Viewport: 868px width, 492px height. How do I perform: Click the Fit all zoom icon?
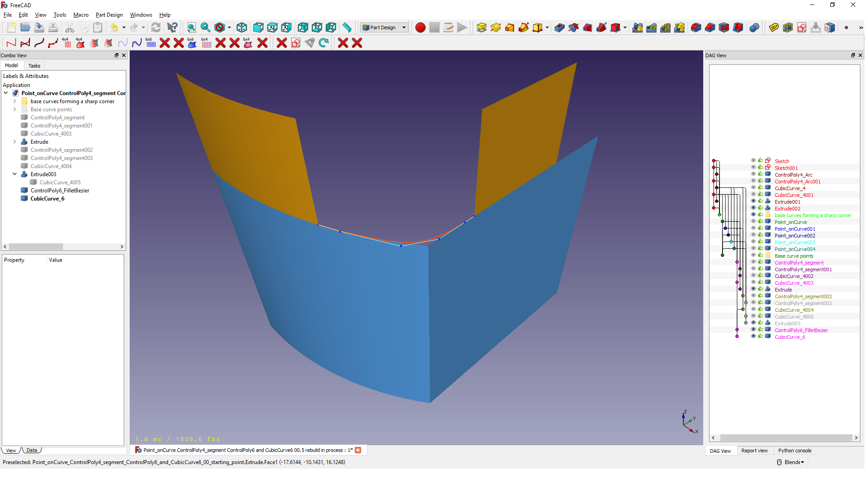coord(192,27)
